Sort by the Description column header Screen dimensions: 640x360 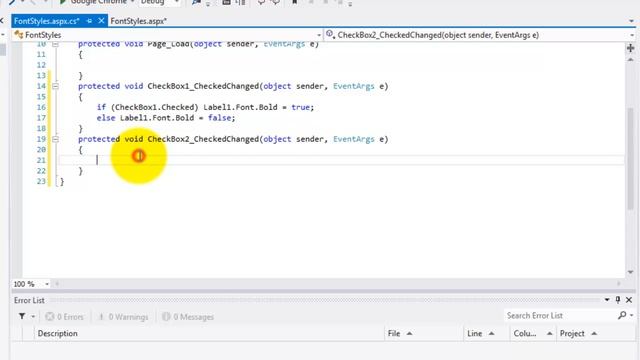[209, 333]
